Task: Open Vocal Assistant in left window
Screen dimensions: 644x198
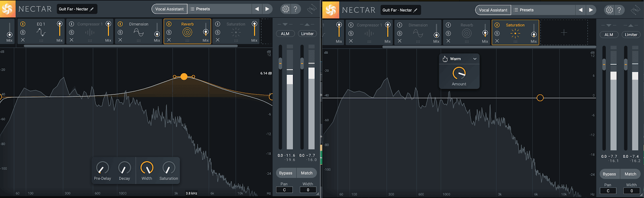Action: (169, 9)
